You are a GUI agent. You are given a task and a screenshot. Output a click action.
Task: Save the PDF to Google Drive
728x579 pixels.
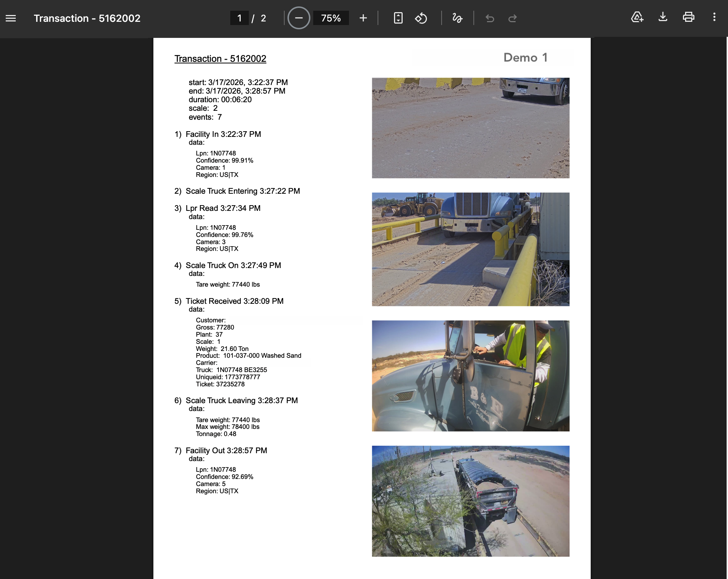point(637,17)
